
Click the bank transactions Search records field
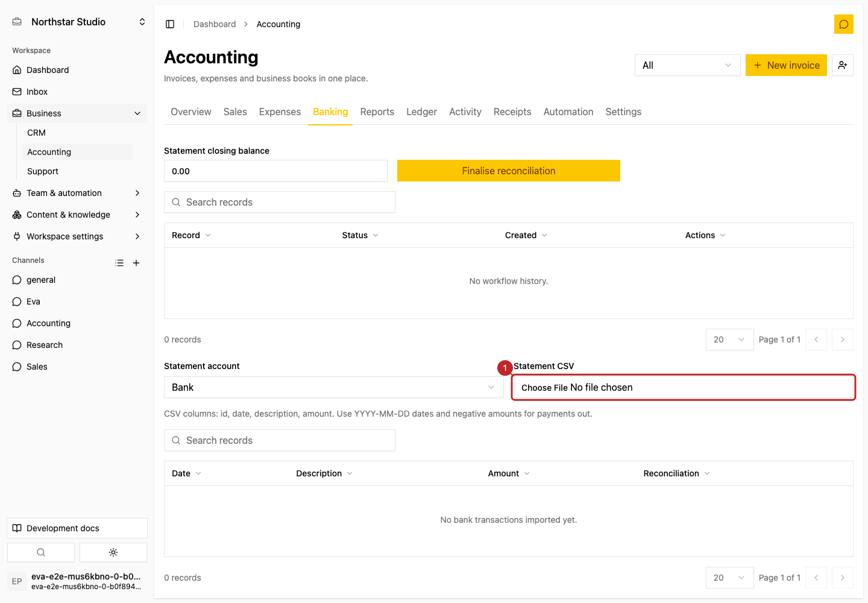tap(280, 440)
